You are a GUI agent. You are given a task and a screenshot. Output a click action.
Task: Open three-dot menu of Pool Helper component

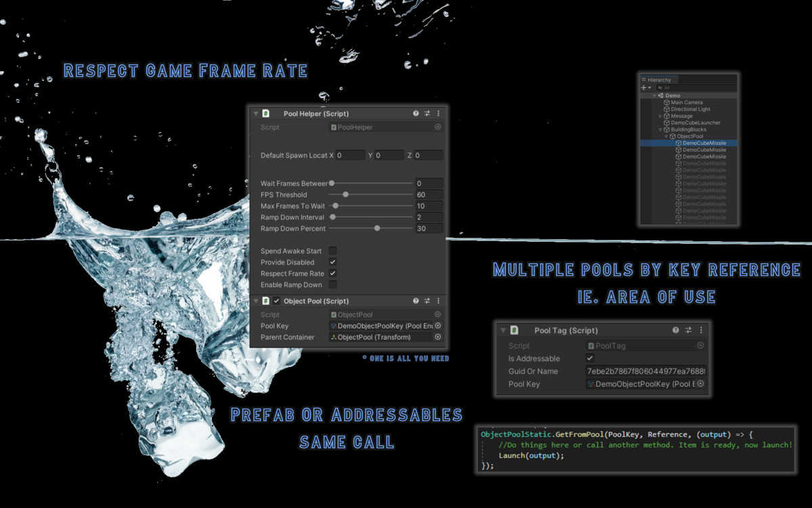click(438, 114)
